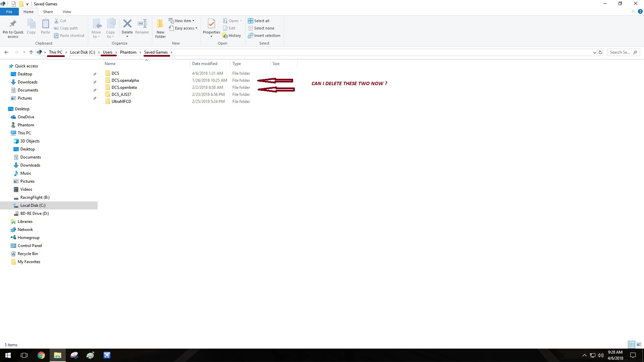Click the Cut command

pos(60,21)
